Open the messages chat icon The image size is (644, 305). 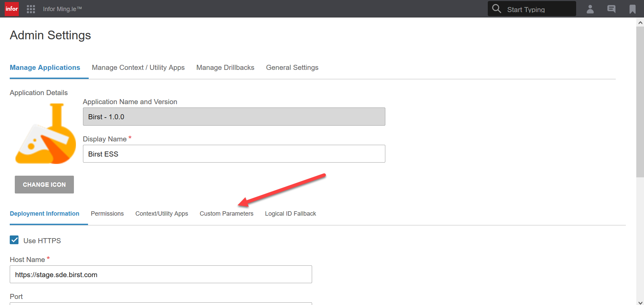[611, 9]
